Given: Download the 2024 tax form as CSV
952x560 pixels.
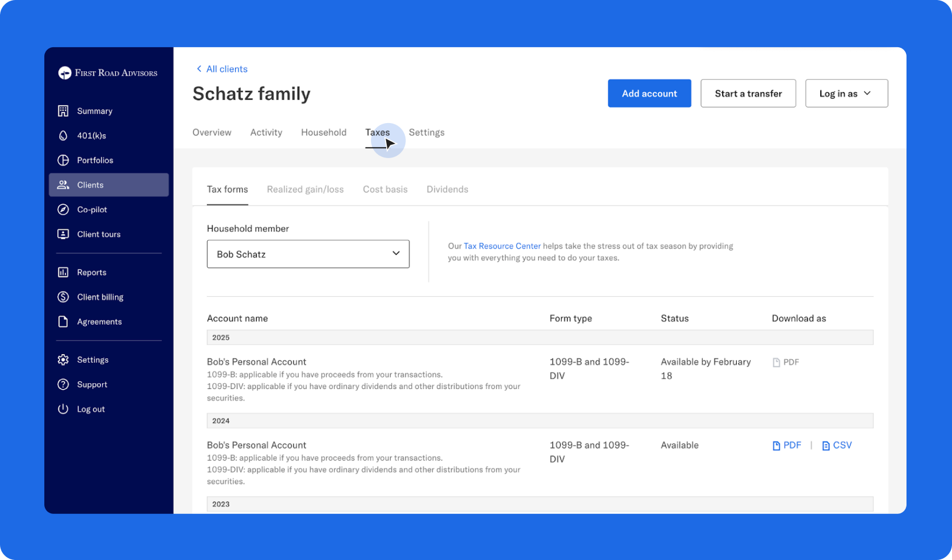Looking at the screenshot, I should (842, 444).
